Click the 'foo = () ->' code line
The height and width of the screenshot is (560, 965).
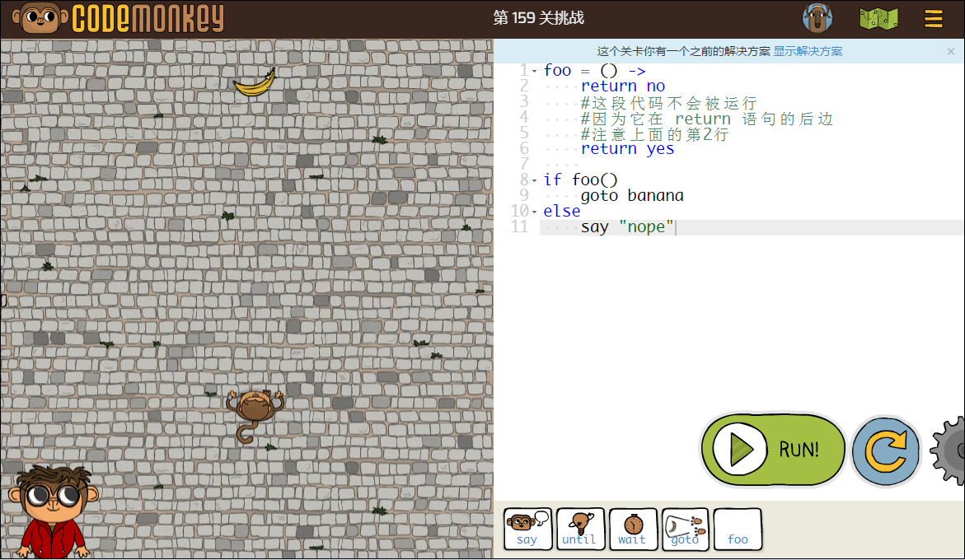(594, 71)
